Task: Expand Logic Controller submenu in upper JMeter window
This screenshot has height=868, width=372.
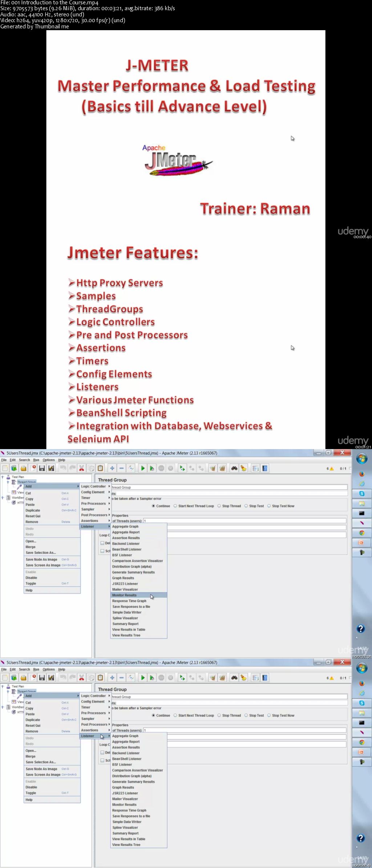Action: 95,486
